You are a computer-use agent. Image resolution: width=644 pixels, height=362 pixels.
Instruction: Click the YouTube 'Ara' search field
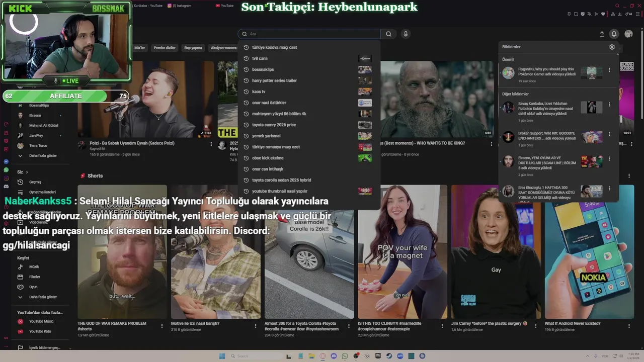309,34
